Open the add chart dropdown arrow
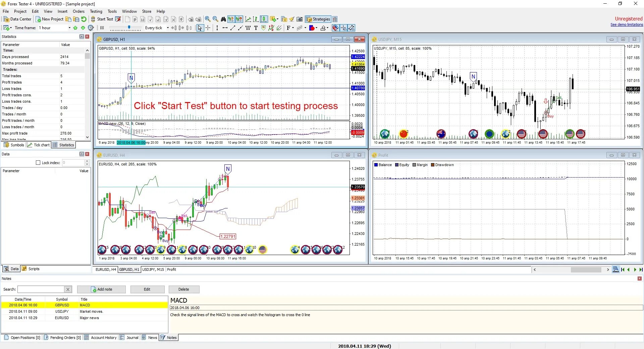644x349 pixels. (11, 28)
